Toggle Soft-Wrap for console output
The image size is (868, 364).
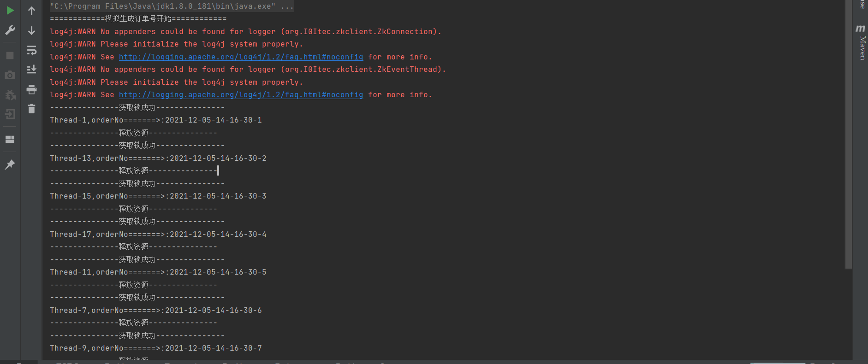(31, 50)
